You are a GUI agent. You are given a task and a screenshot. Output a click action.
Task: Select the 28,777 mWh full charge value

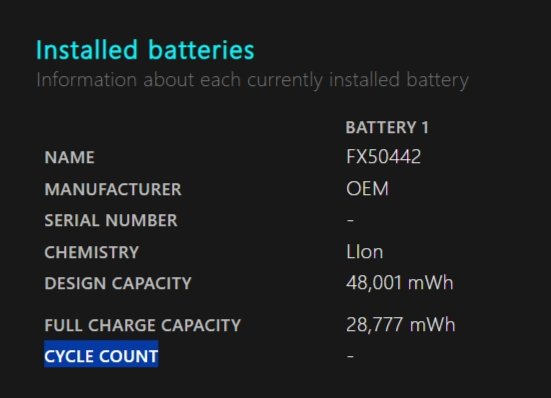[401, 325]
